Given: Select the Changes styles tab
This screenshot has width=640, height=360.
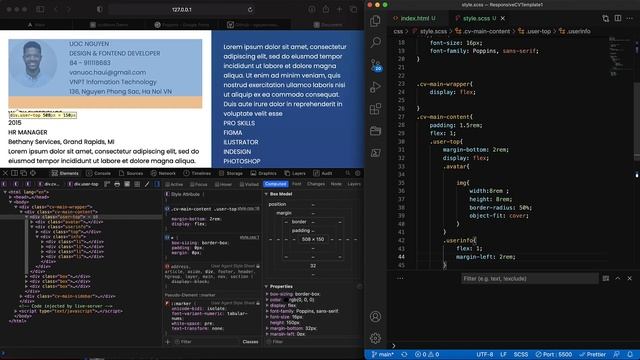Looking at the screenshot, I should coord(316,184).
